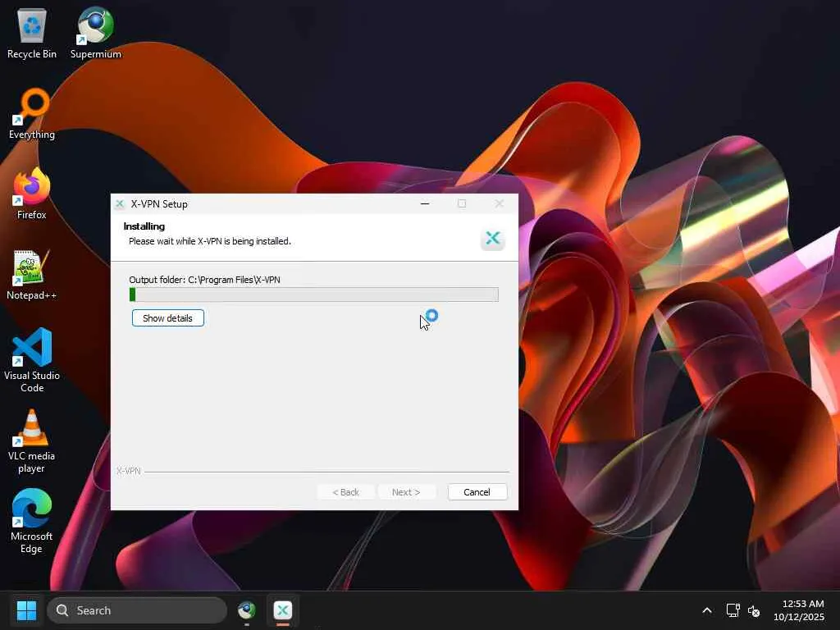
Task: Click the X-VPN installer taskbar icon
Action: tap(283, 610)
